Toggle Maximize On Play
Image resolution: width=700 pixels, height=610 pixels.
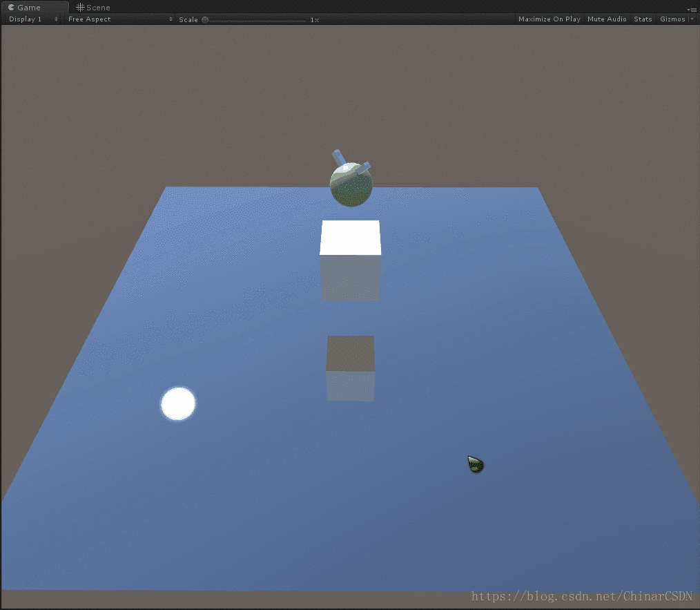pyautogui.click(x=549, y=19)
